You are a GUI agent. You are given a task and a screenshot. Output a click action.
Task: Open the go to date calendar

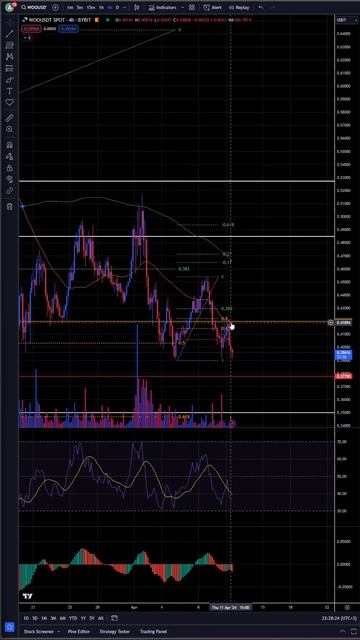click(114, 618)
